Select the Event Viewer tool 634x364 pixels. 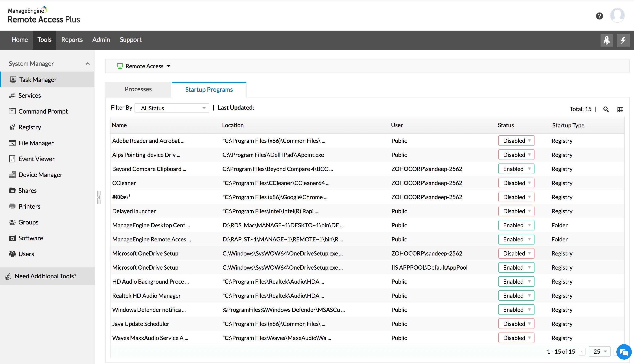36,158
